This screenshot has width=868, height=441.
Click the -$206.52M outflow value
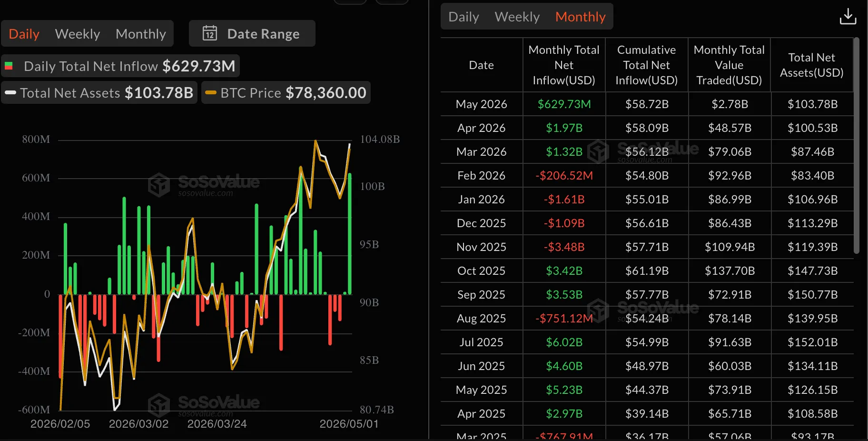click(564, 175)
